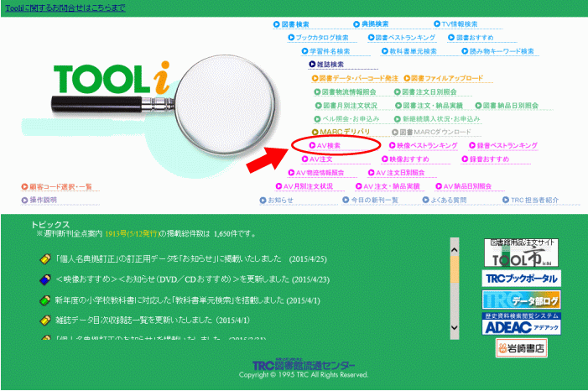Open the 教科書単元検索 topic dated 2015/4/1

pyautogui.click(x=188, y=300)
